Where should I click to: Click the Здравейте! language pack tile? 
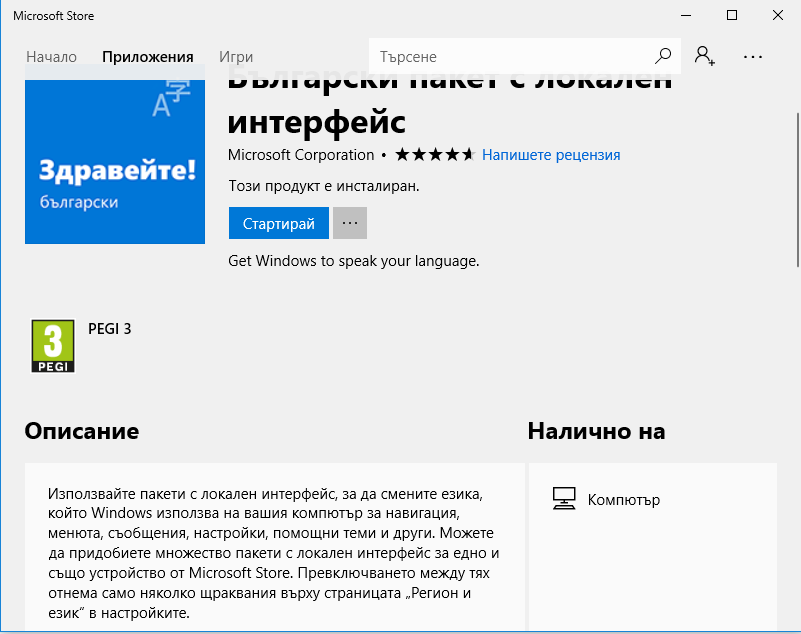point(115,161)
